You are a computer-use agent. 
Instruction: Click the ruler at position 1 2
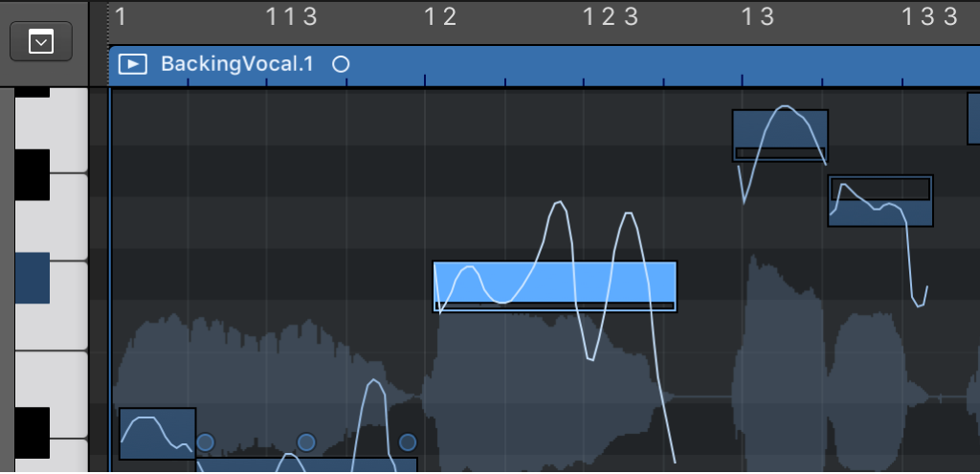pyautogui.click(x=440, y=15)
